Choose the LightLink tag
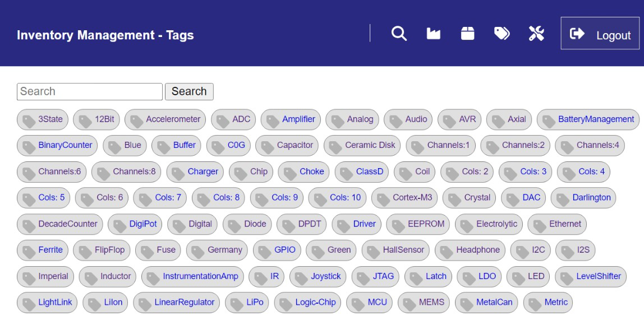 [47, 303]
